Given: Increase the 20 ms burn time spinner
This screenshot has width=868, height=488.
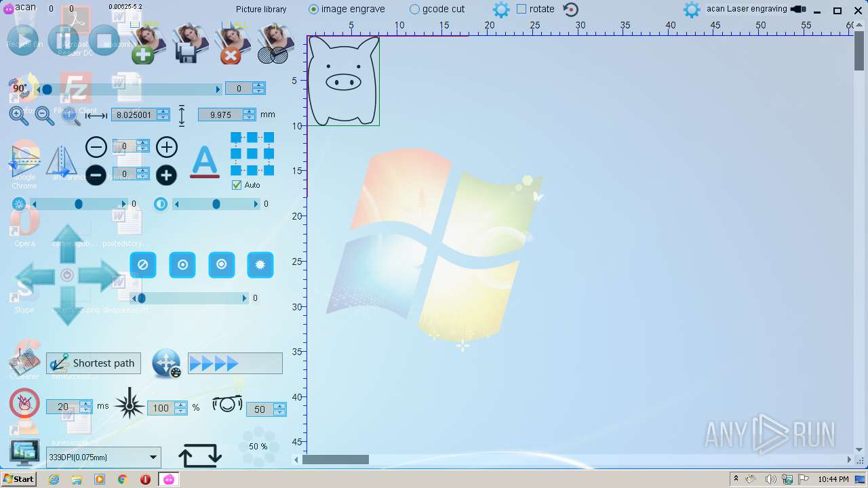Looking at the screenshot, I should [85, 404].
